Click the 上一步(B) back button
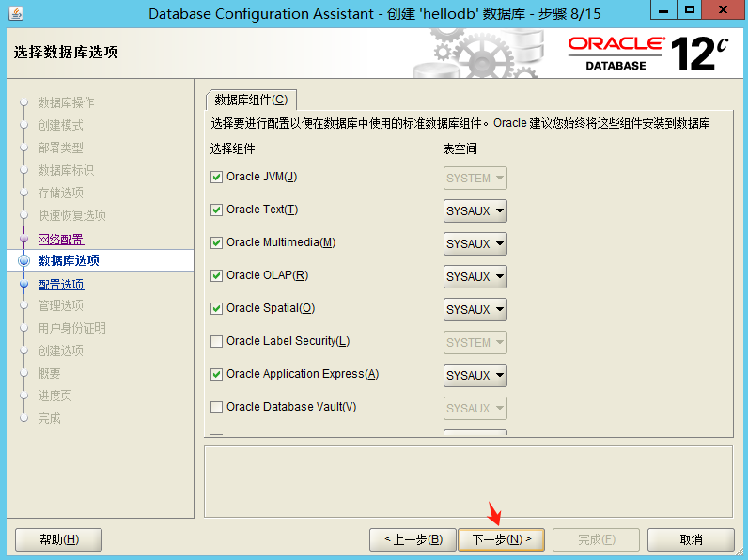The height and width of the screenshot is (560, 748). 413,539
